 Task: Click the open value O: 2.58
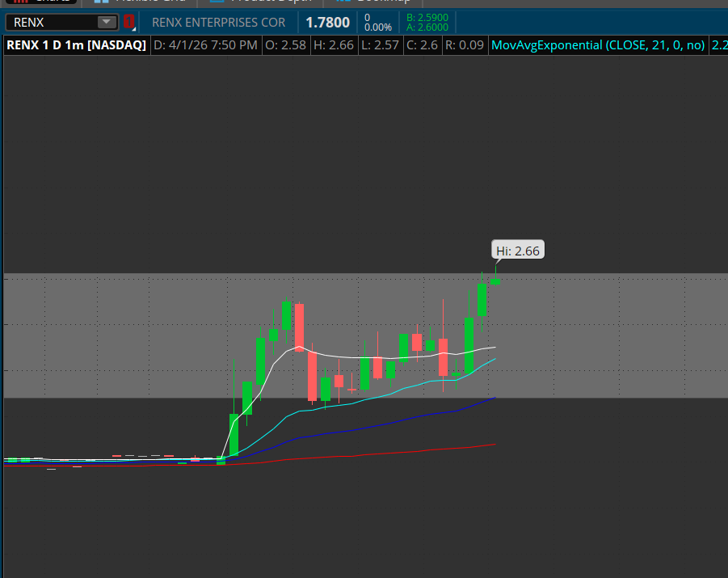tap(285, 45)
